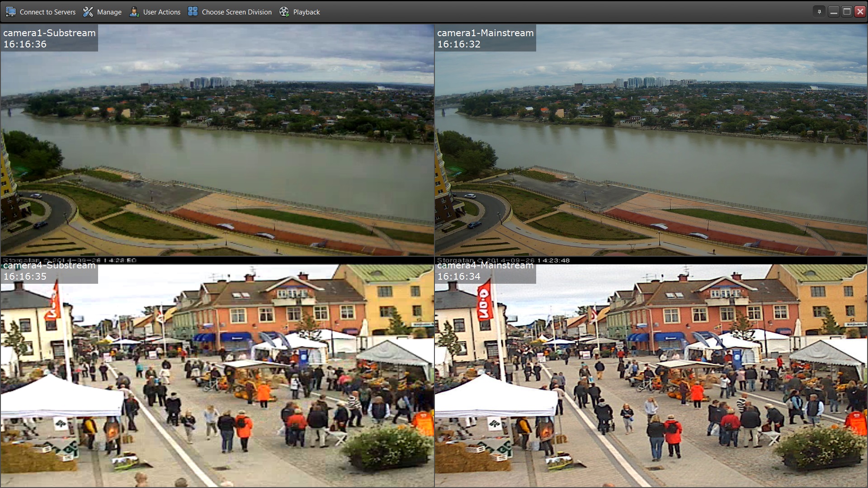Maximize the surveillance client window
Viewport: 868px width, 488px height.
[x=847, y=12]
